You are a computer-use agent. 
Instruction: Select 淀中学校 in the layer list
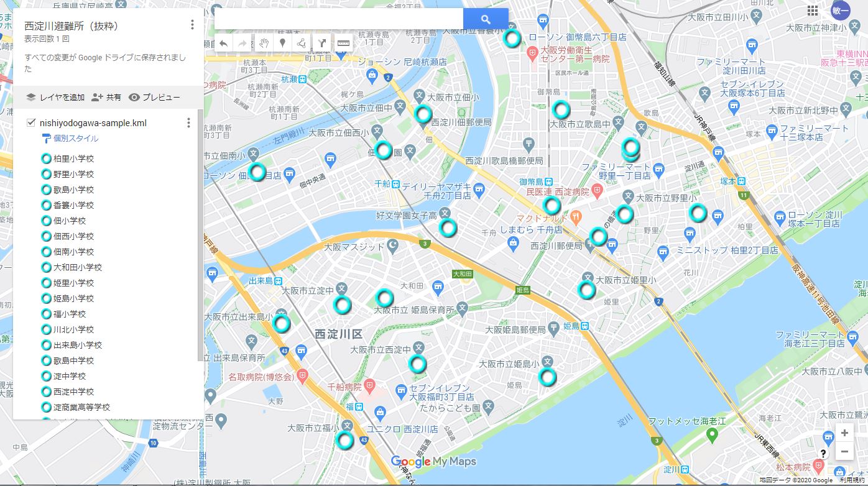(70, 376)
